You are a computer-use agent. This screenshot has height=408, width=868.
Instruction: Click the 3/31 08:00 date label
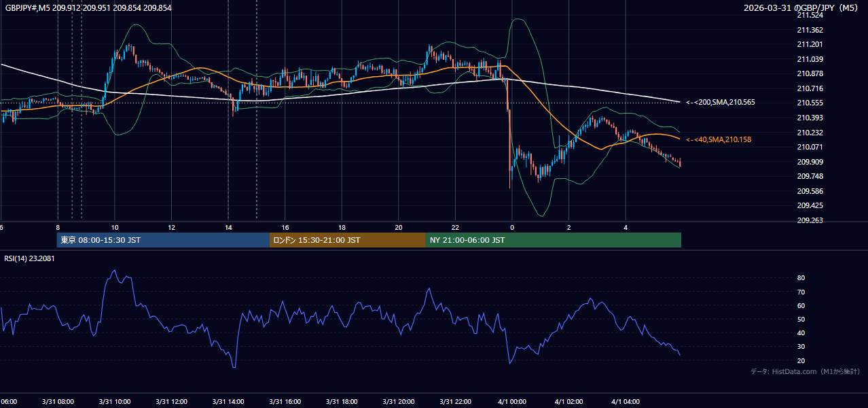[58, 402]
